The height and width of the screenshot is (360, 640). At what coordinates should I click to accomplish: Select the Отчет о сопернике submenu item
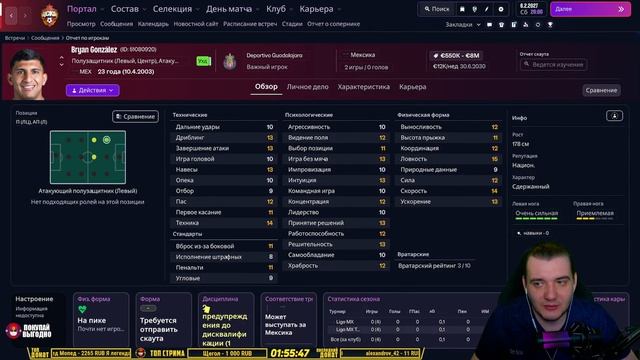333,24
